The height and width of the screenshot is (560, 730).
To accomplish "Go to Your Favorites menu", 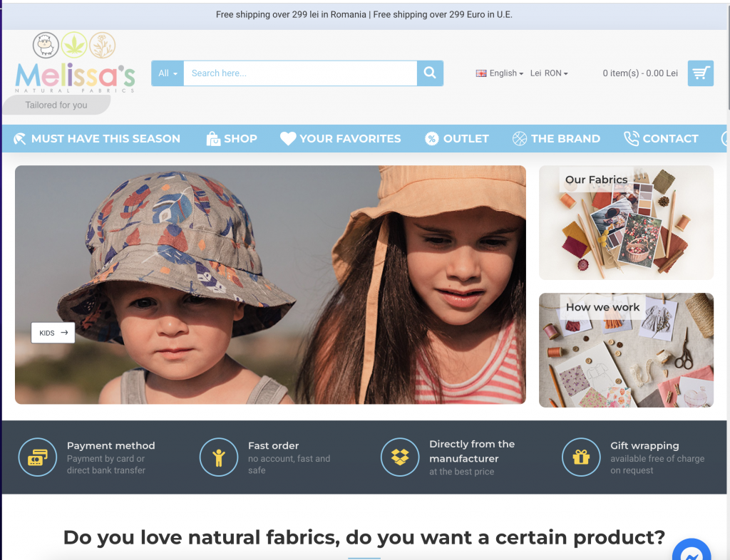I will click(x=340, y=139).
